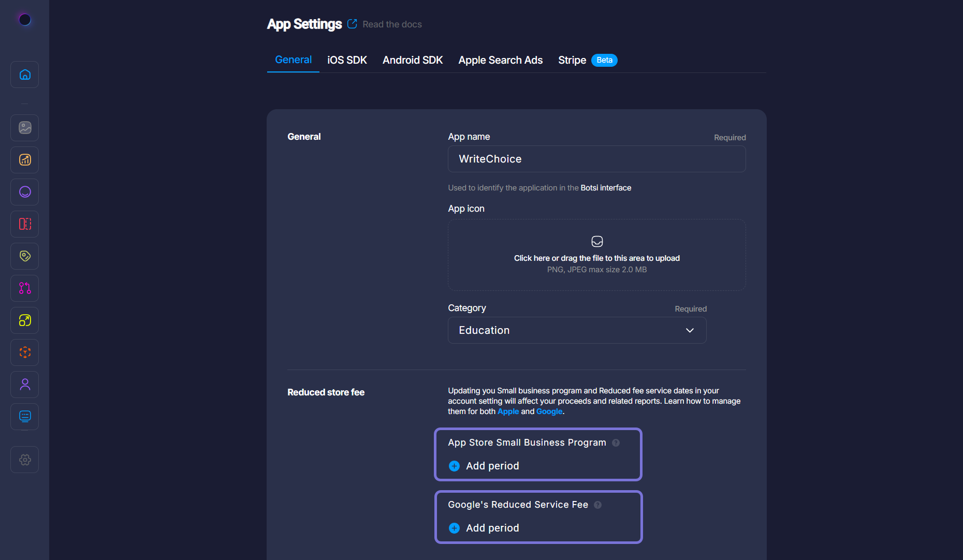Click the blue chat message sidebar icon

tap(25, 417)
